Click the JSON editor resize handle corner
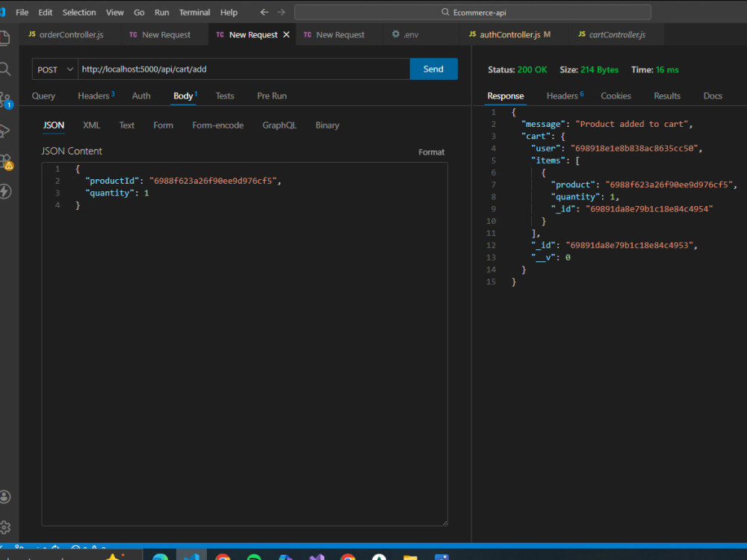This screenshot has width=747, height=560. [444, 523]
